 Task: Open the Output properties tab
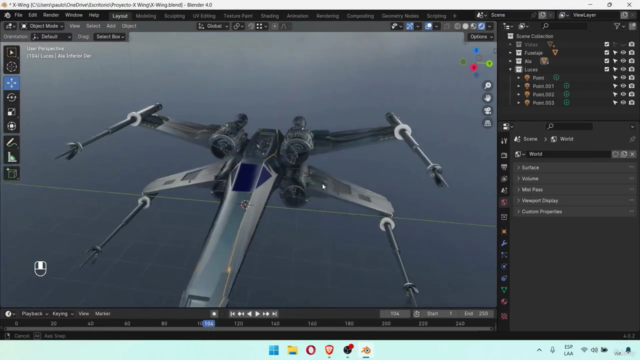point(504,167)
